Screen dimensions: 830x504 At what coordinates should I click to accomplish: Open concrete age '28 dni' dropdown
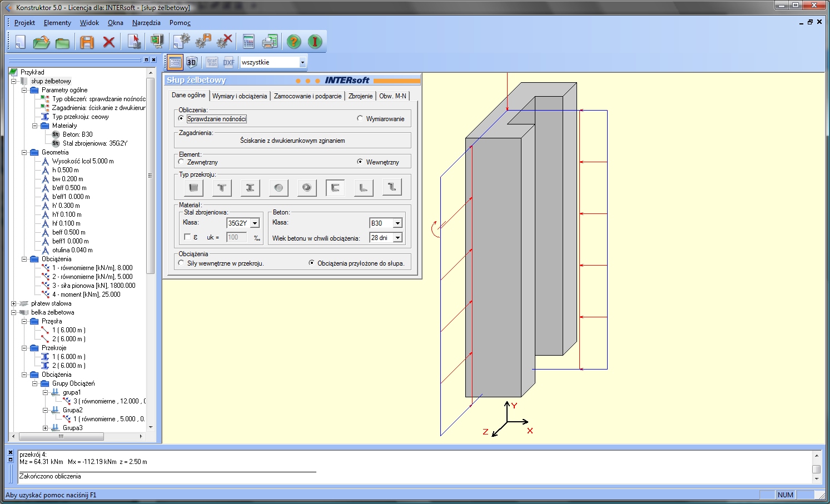coord(397,237)
